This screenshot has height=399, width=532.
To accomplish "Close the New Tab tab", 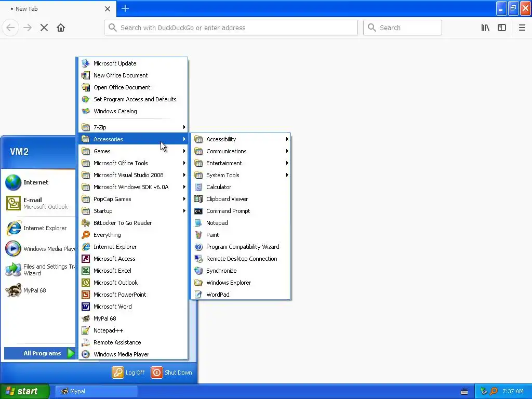I will 107,9.
